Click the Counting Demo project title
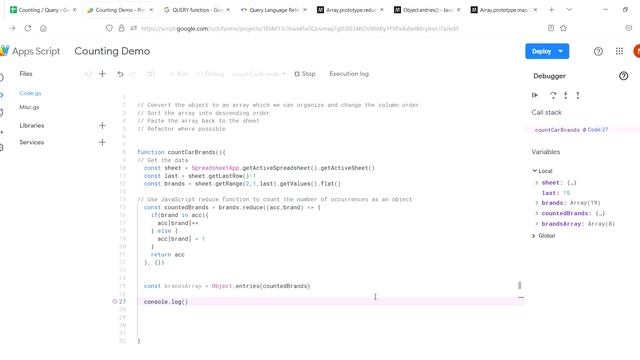640x360 pixels. 112,51
